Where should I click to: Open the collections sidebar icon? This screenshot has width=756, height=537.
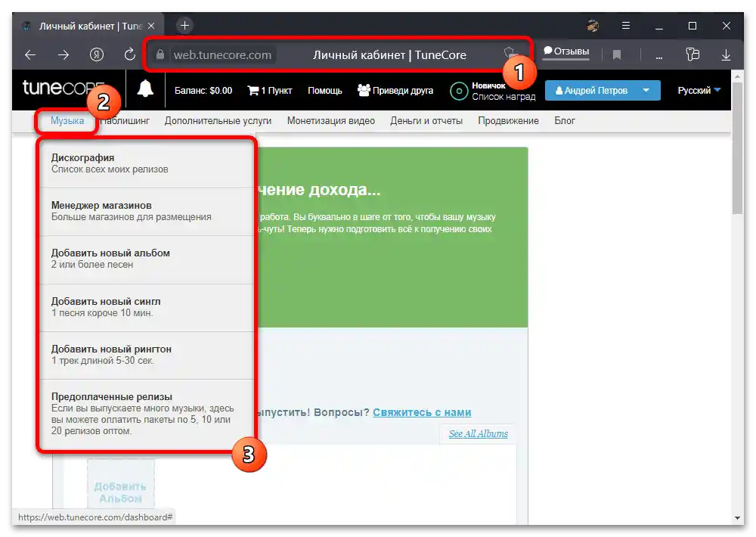tap(692, 54)
